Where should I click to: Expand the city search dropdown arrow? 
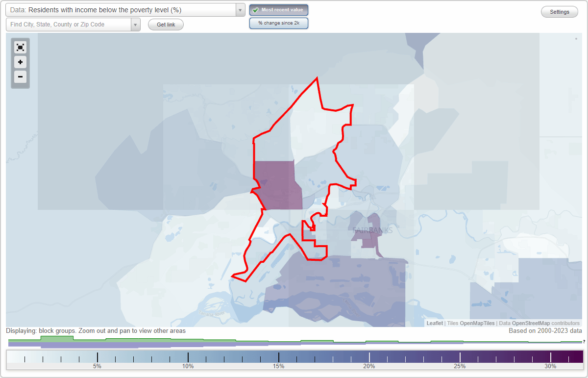point(136,25)
